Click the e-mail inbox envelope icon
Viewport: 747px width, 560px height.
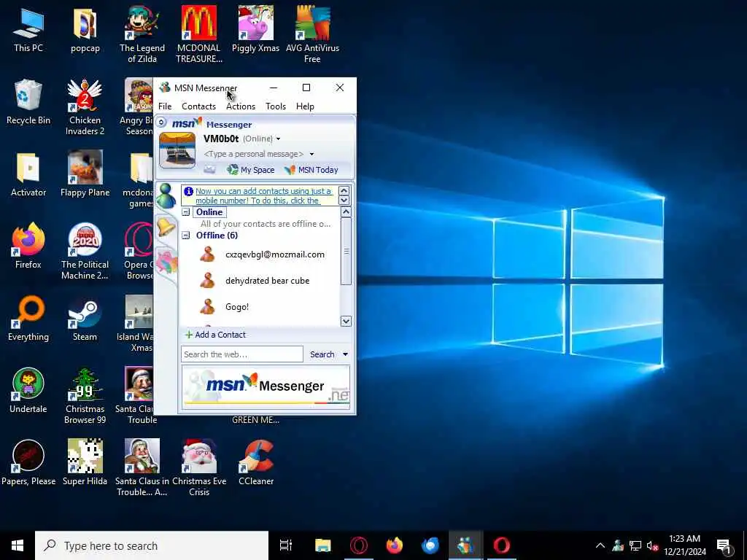point(209,169)
